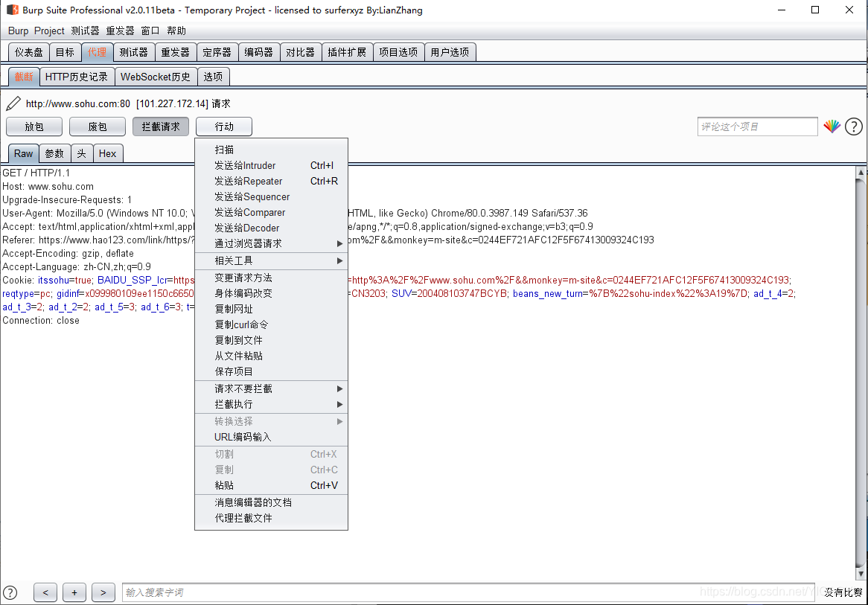
Task: Expand the 通过浏览器请求 submenu
Action: click(271, 243)
